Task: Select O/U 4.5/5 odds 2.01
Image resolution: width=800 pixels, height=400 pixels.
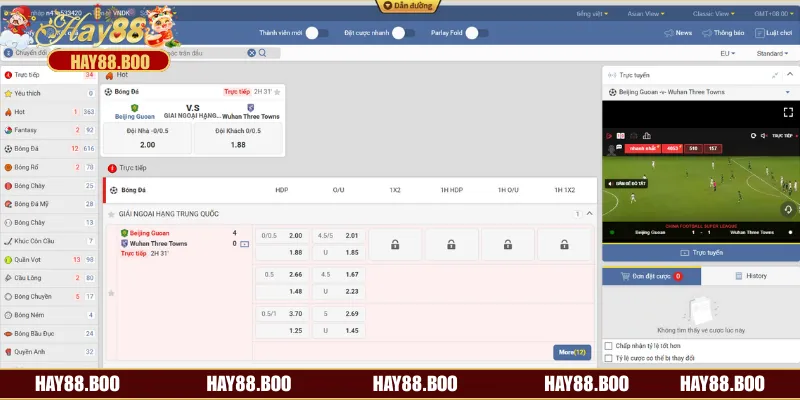Action: (x=339, y=236)
